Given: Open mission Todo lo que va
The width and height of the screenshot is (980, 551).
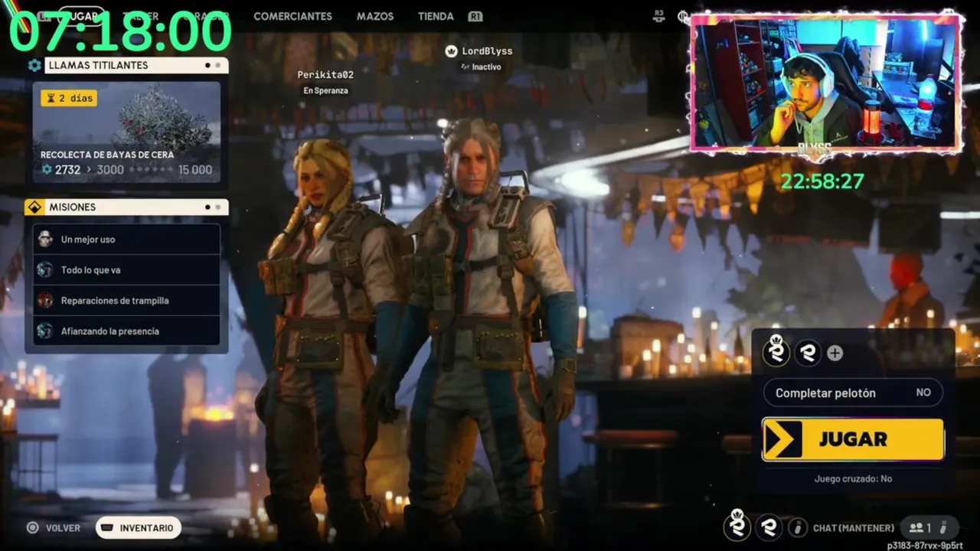Looking at the screenshot, I should click(126, 270).
